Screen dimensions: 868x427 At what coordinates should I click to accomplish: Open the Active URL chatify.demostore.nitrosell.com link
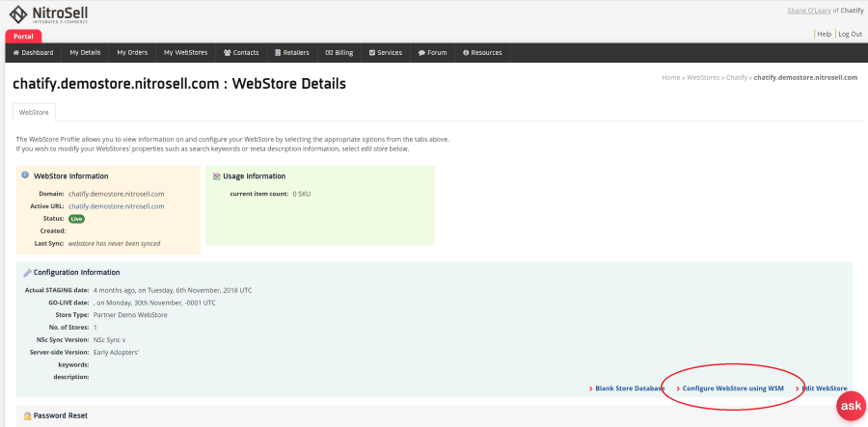[x=117, y=206]
